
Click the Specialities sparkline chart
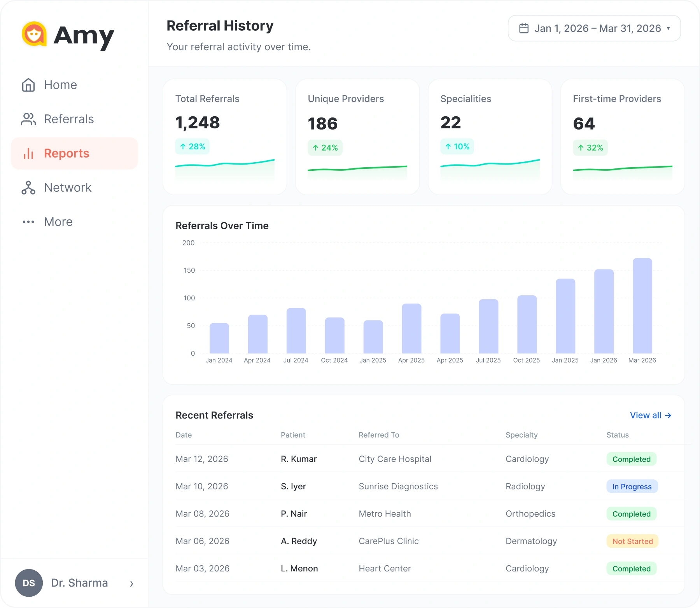click(490, 169)
